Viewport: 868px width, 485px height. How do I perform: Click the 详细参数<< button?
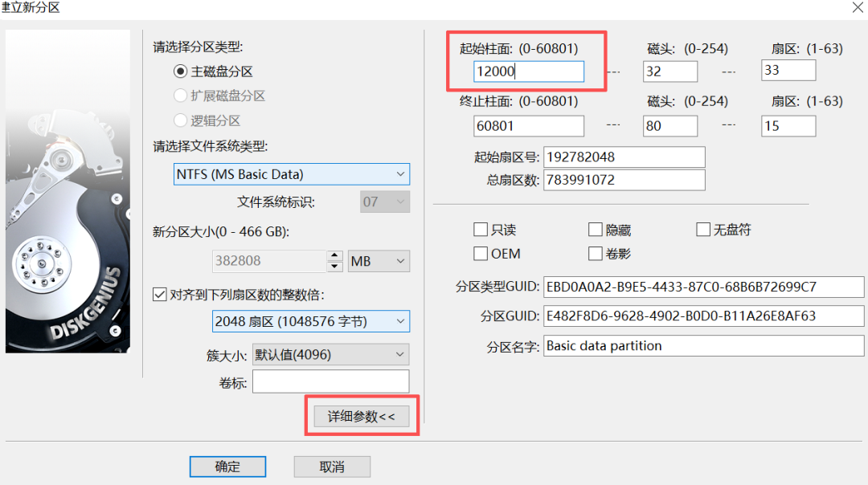[362, 416]
